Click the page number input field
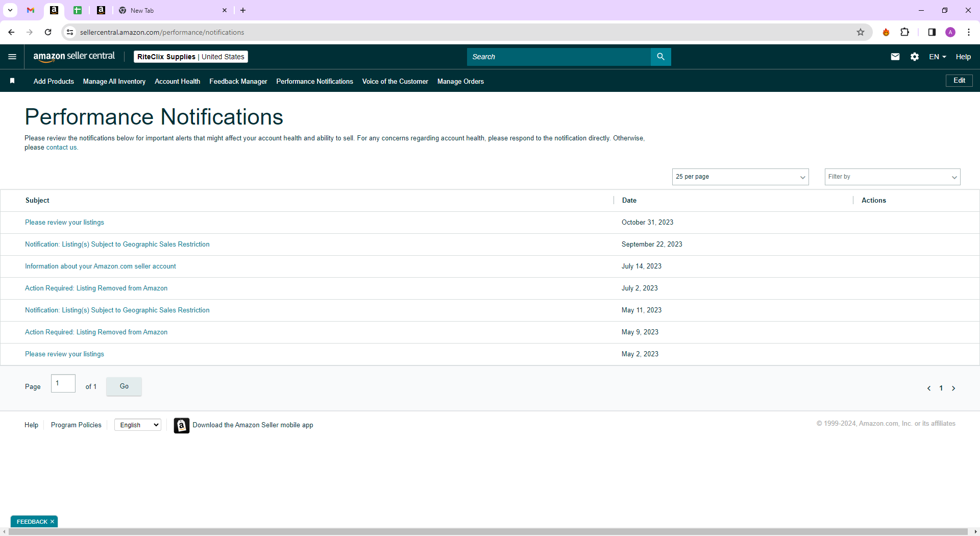Viewport: 980px width, 536px height. (63, 383)
